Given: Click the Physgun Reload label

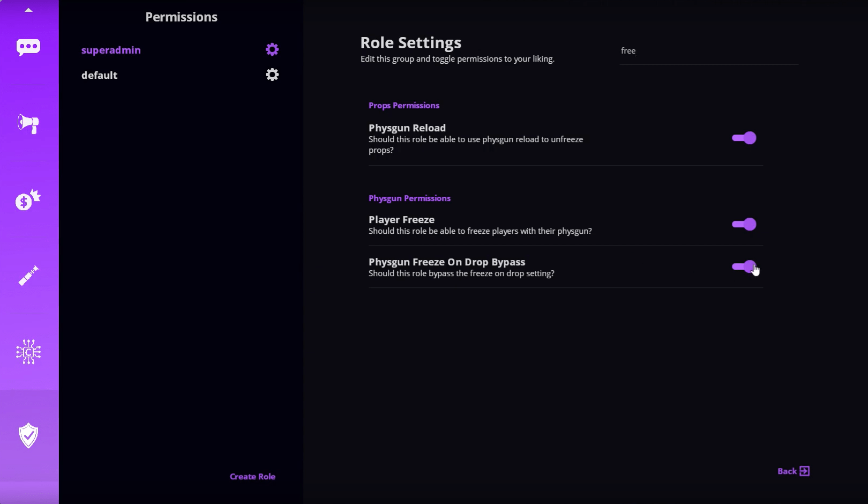Looking at the screenshot, I should tap(407, 128).
